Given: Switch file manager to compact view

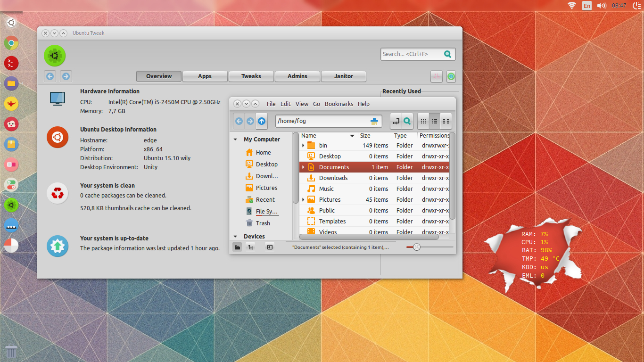Looking at the screenshot, I should tap(446, 121).
